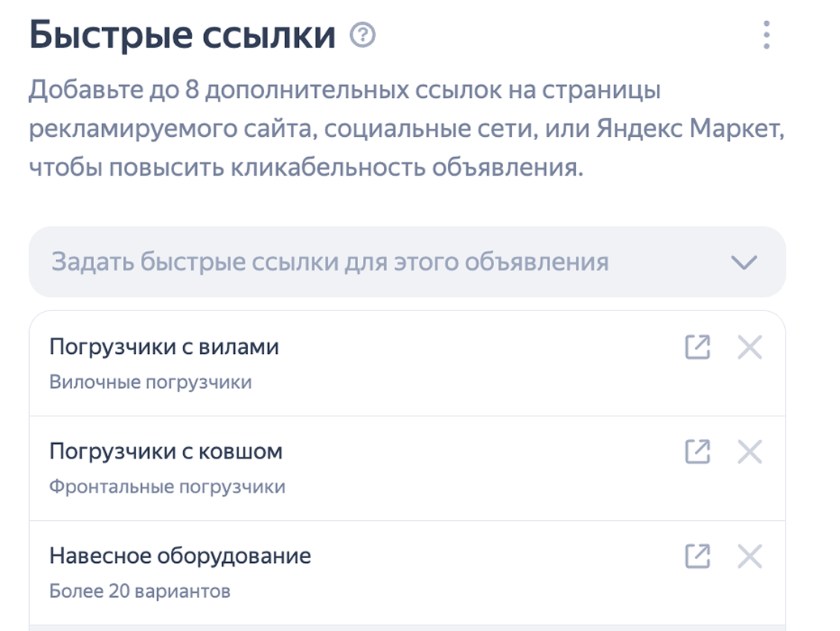
Task: Click the Добавьте до 8 дополнительных ссылок line
Action: point(344,89)
